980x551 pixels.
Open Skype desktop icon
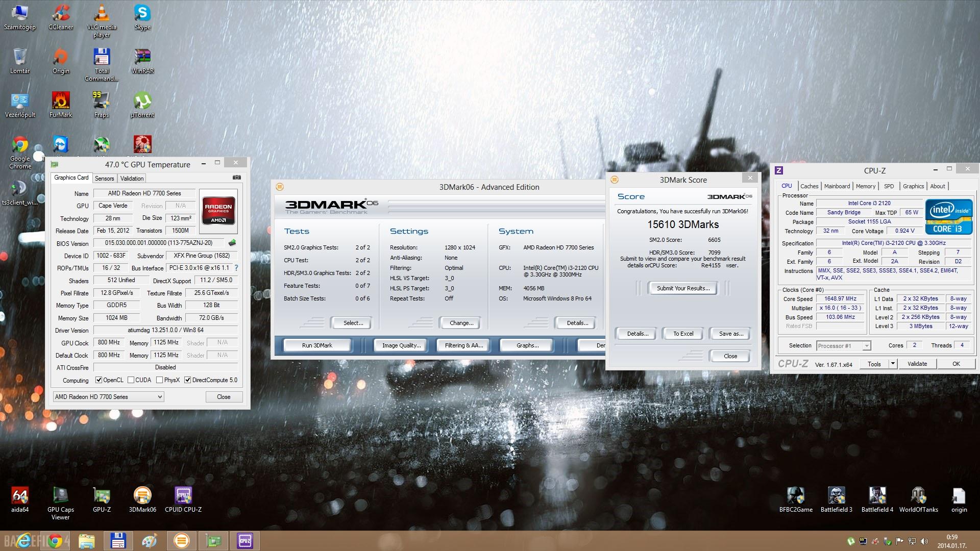pos(142,17)
